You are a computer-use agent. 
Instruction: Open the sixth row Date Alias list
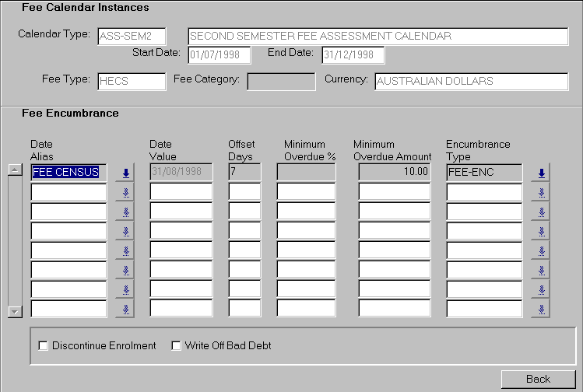(125, 270)
